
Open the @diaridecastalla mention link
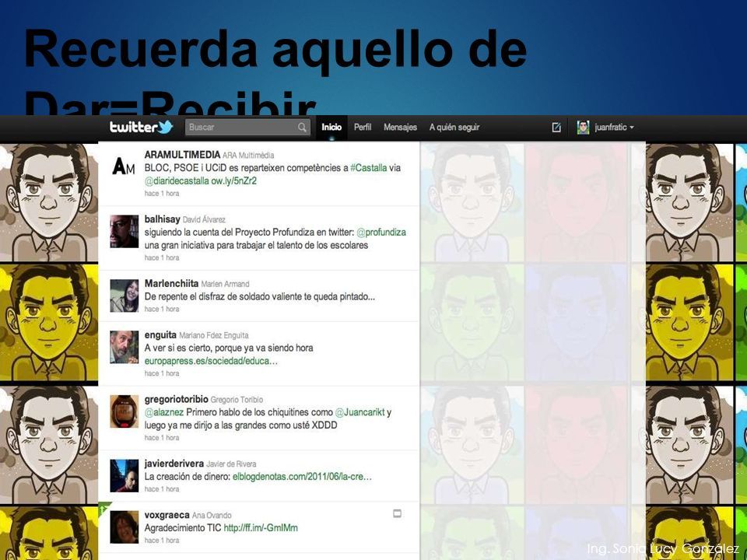coord(177,181)
